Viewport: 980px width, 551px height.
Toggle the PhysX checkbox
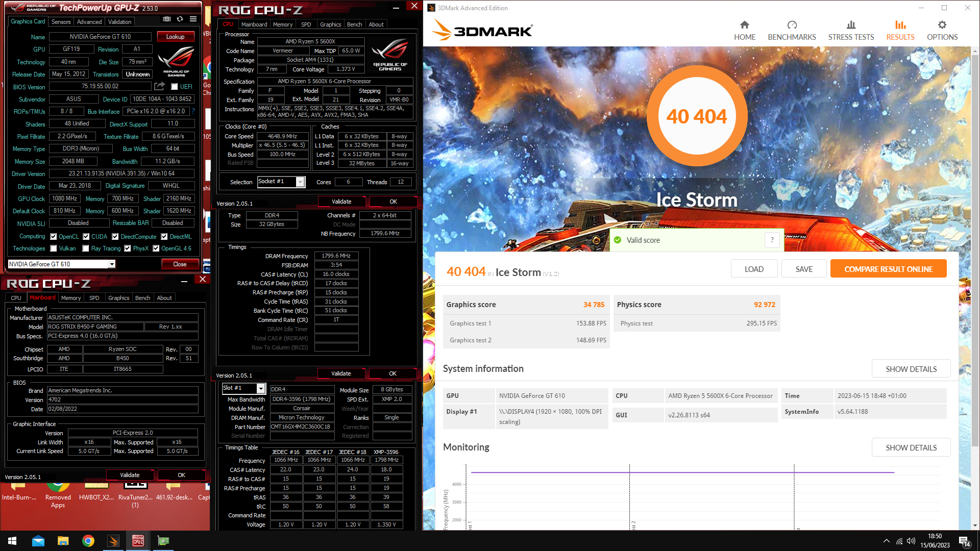(128, 248)
